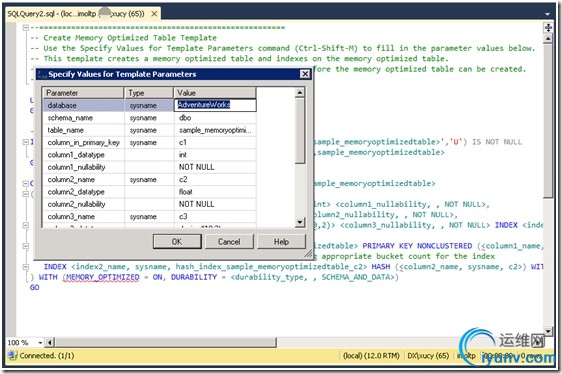
Task: Click the Type column header
Action: pos(149,93)
